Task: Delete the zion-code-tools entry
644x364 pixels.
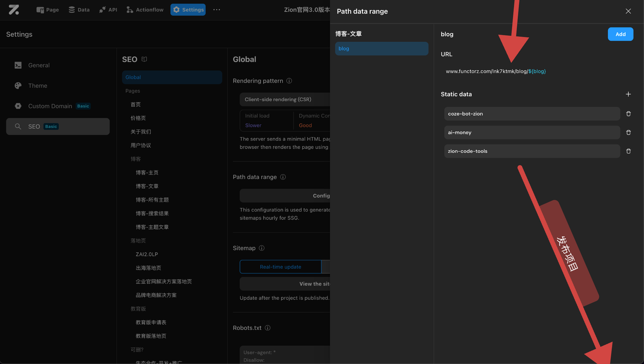Action: [x=628, y=151]
